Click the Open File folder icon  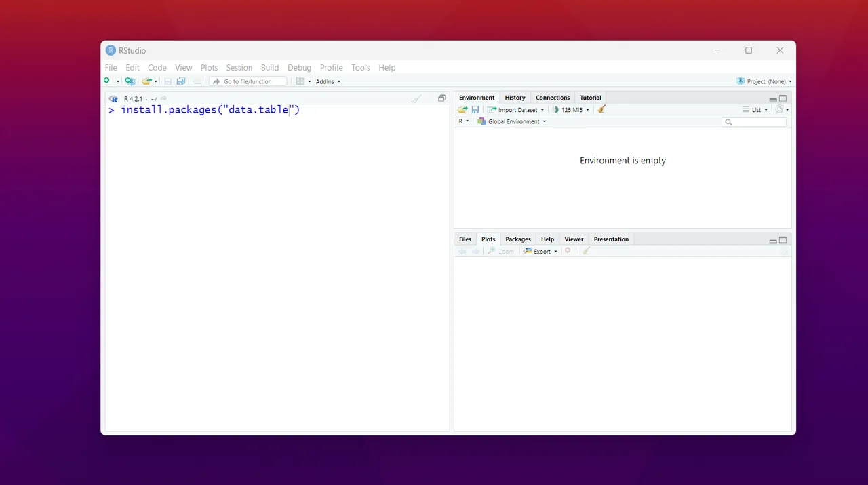(x=146, y=81)
